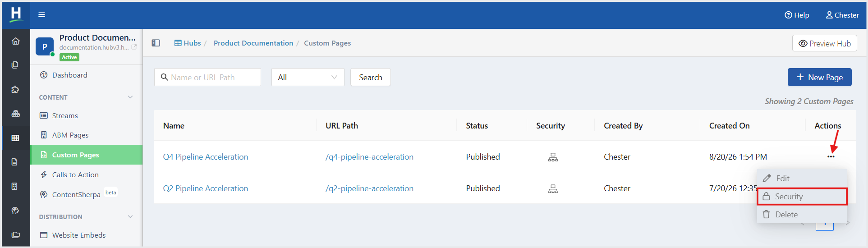Select the hubs grid icon in the left rail
This screenshot has width=868, height=248.
click(15, 138)
